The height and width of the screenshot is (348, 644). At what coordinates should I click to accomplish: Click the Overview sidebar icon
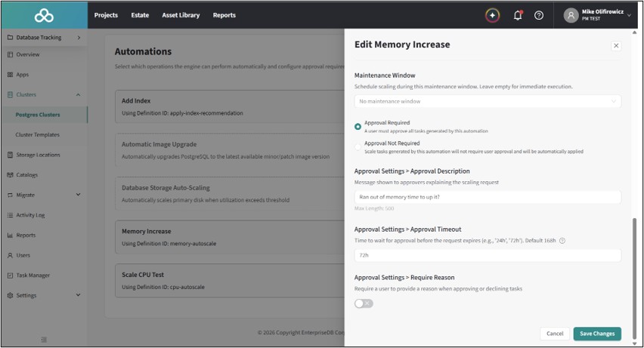click(11, 54)
